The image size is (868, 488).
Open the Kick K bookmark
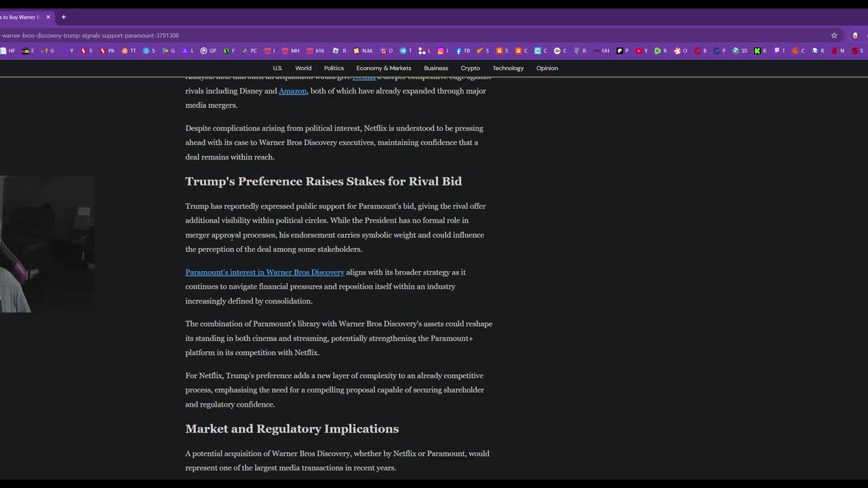760,51
